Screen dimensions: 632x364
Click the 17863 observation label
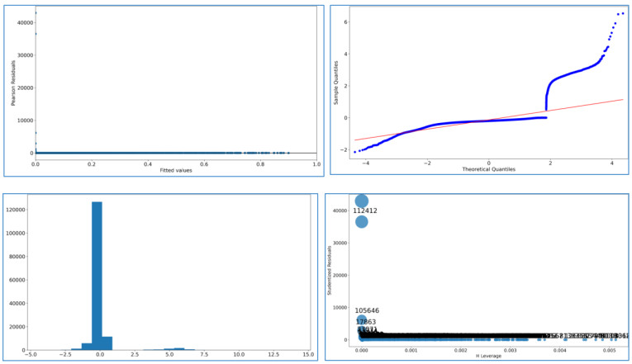tap(365, 322)
